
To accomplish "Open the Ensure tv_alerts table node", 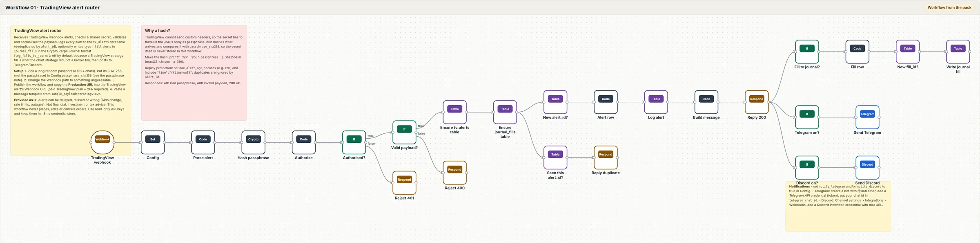I will 454,112.
